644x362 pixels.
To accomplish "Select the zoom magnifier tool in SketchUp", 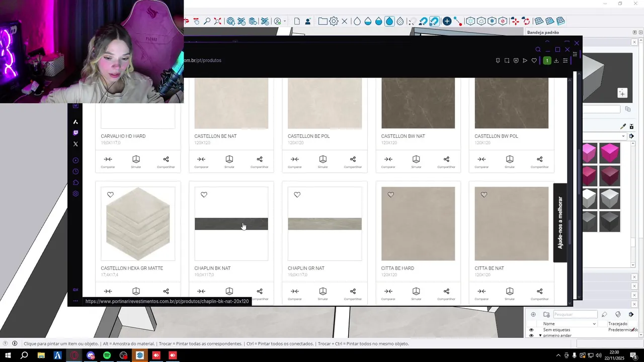I will (207, 21).
